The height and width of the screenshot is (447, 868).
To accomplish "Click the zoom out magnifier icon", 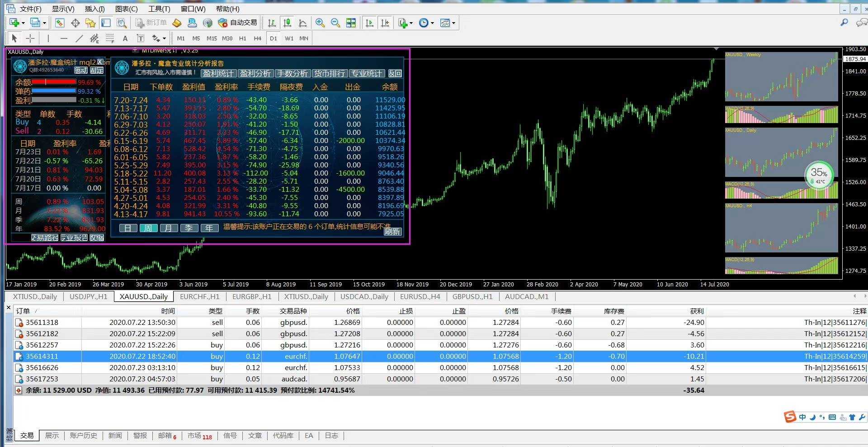I will tap(335, 23).
